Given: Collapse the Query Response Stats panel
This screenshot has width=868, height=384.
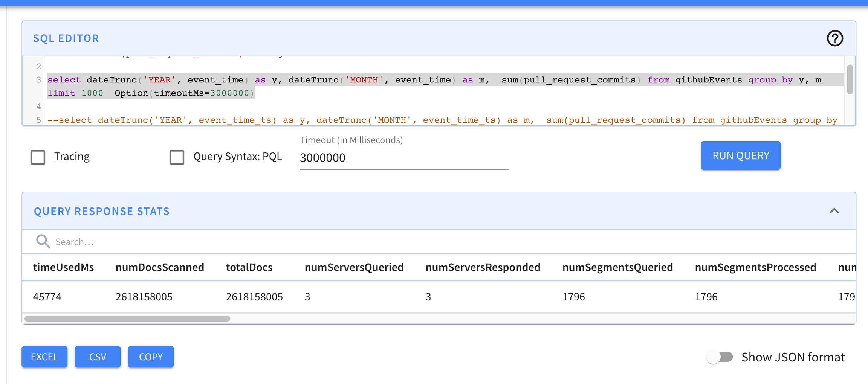Looking at the screenshot, I should pyautogui.click(x=834, y=211).
